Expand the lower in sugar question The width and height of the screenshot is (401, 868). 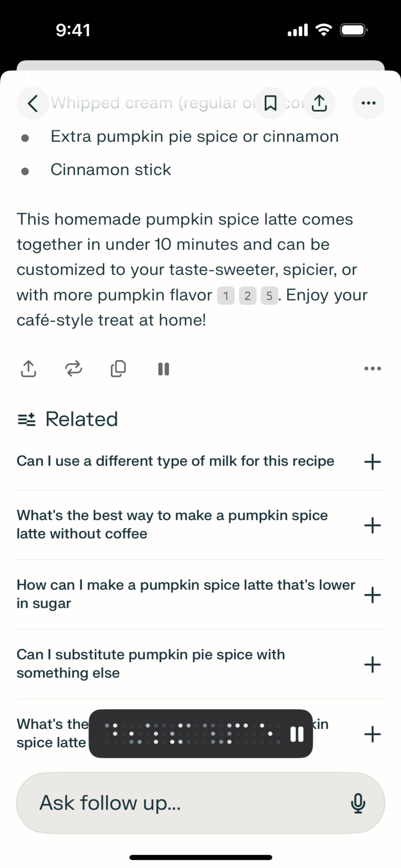tap(372, 595)
